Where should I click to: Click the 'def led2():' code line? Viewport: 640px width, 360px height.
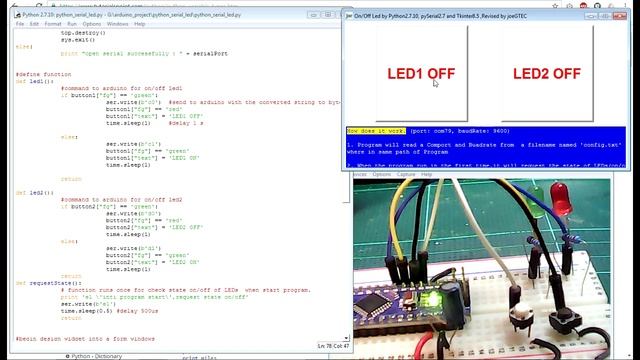click(x=35, y=193)
